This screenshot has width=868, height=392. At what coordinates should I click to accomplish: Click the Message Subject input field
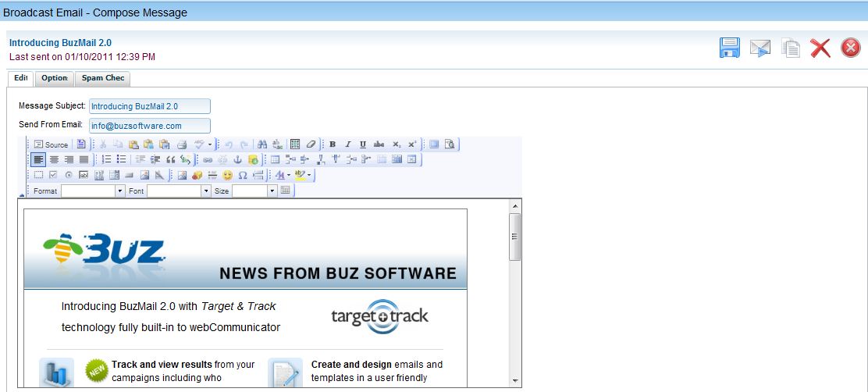(150, 106)
